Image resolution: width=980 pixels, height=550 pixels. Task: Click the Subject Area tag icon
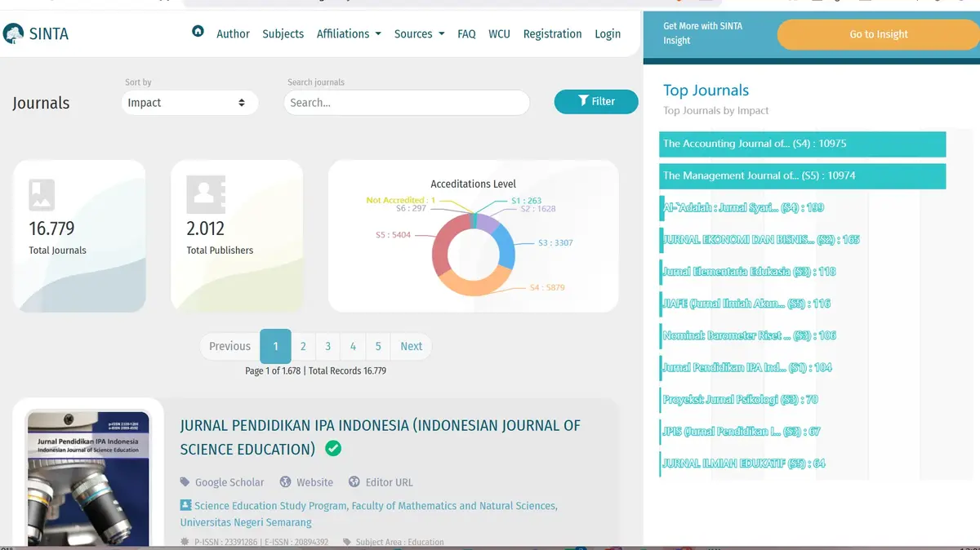[347, 542]
